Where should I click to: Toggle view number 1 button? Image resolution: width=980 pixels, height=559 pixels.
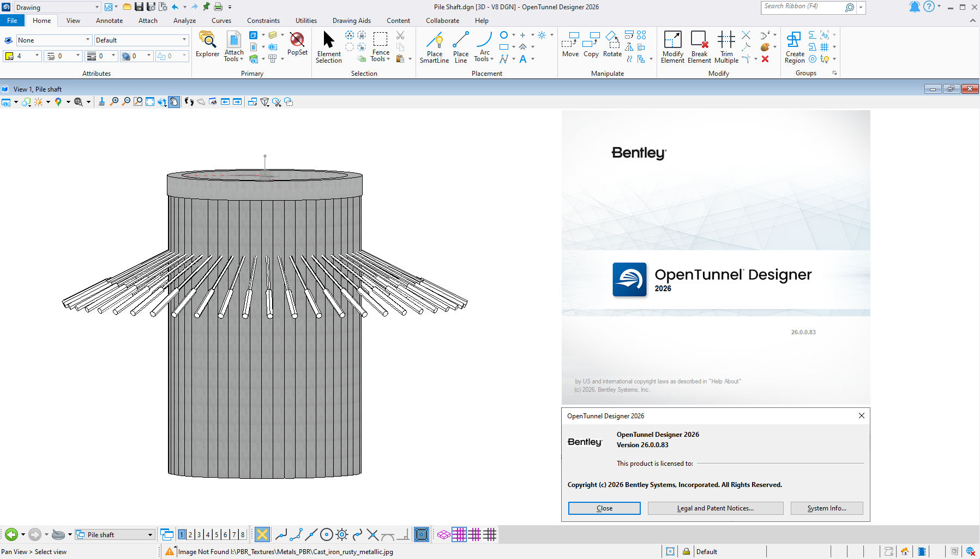[x=182, y=534]
